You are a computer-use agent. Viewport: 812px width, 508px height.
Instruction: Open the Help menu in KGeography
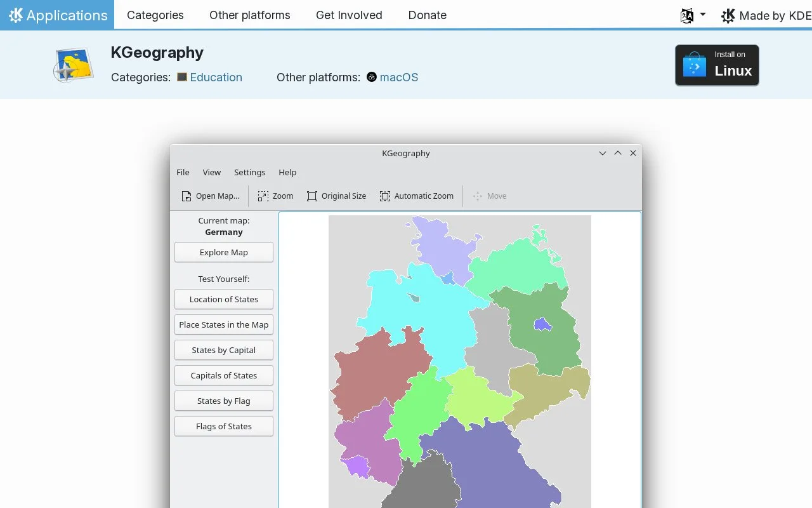pos(287,172)
